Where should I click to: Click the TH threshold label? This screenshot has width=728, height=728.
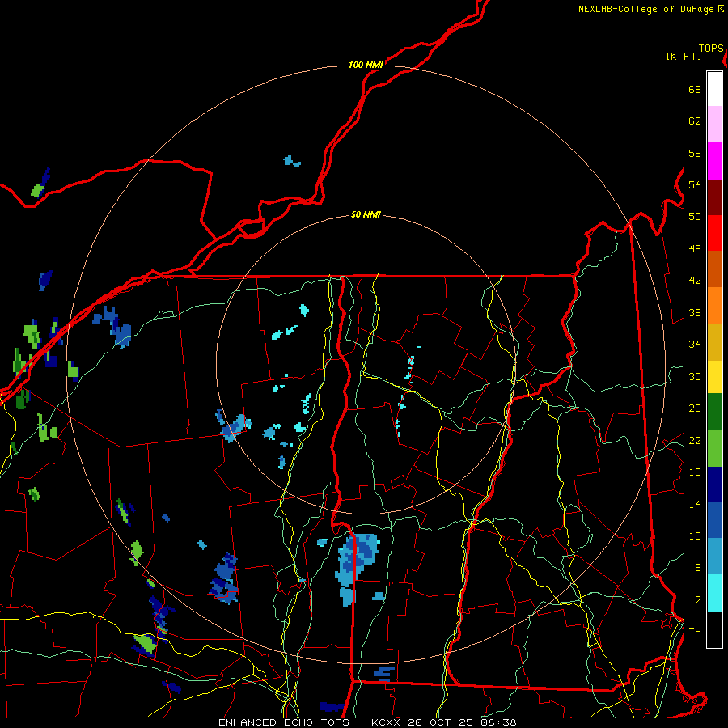[695, 632]
